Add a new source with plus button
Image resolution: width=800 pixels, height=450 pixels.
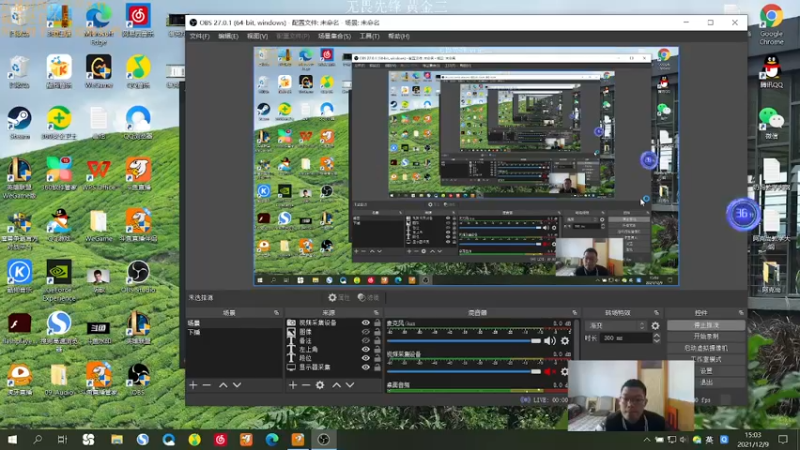pyautogui.click(x=292, y=385)
